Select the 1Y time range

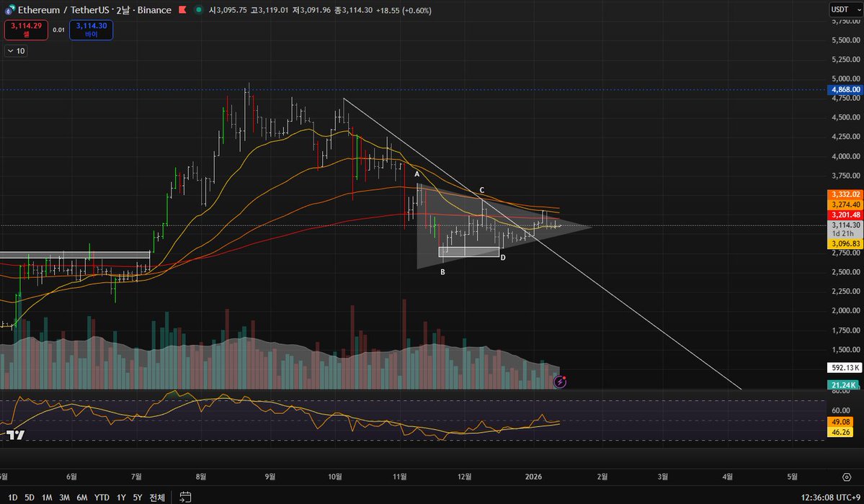pyautogui.click(x=121, y=498)
